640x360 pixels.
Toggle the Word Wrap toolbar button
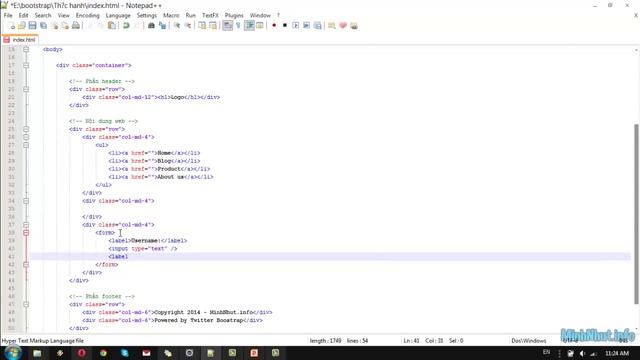[x=227, y=26]
